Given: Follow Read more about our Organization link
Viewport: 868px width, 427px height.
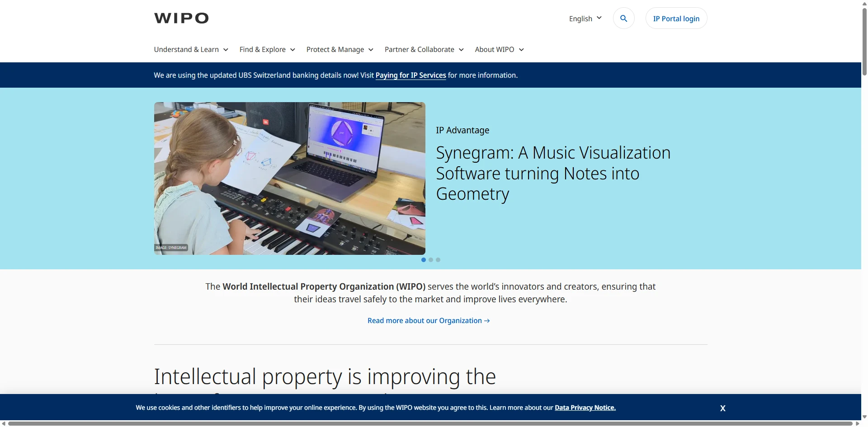Looking at the screenshot, I should click(428, 321).
